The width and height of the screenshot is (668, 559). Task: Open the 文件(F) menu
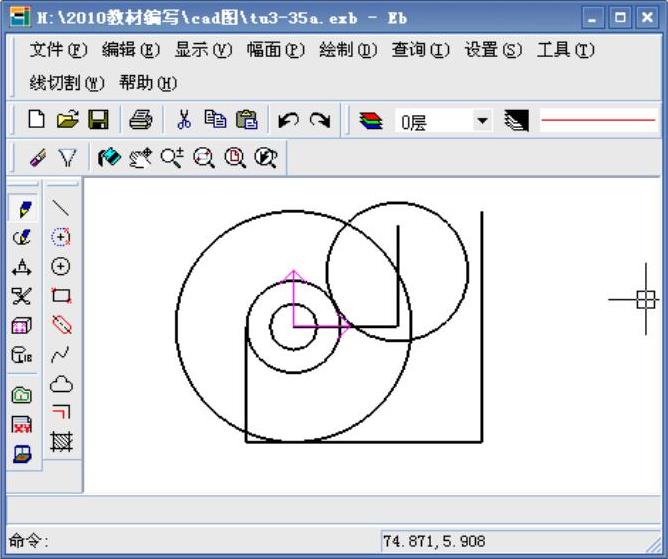coord(58,50)
